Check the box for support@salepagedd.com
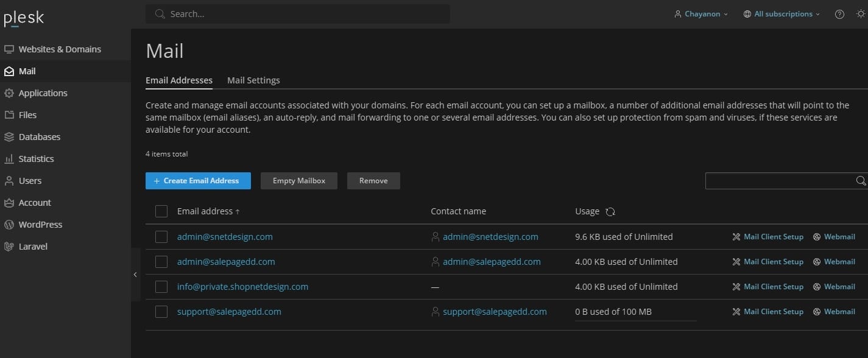 (x=161, y=312)
